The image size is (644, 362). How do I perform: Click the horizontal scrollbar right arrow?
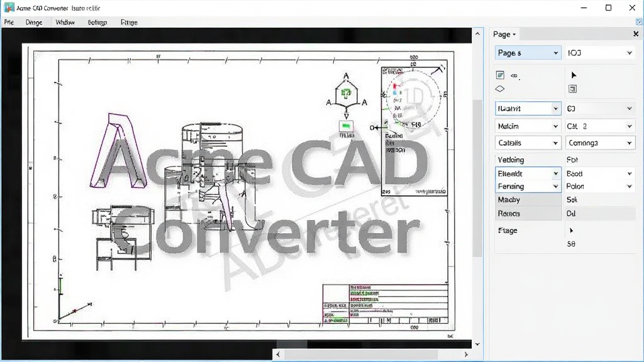pyautogui.click(x=466, y=354)
